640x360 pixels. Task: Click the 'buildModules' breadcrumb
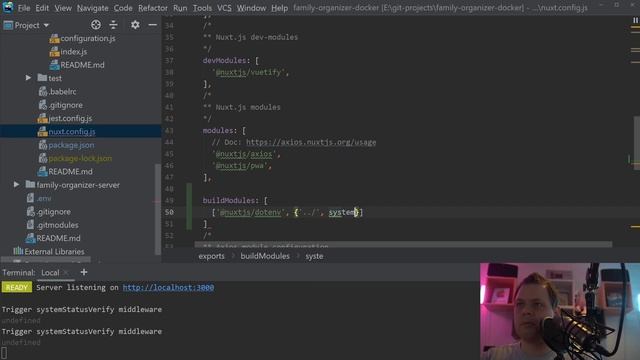(x=265, y=256)
